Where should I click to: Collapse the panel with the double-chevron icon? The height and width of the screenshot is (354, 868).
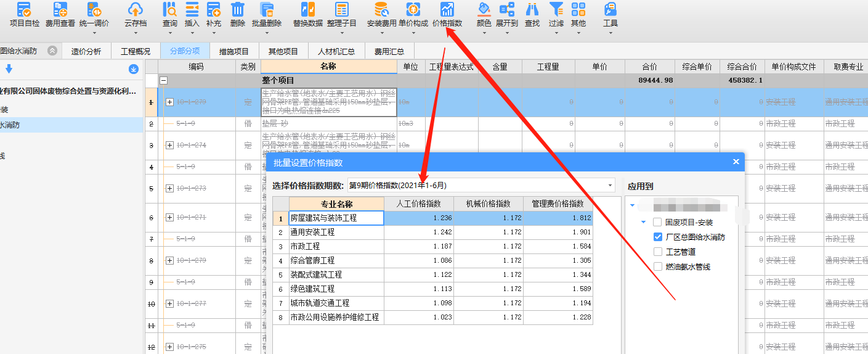[52, 51]
